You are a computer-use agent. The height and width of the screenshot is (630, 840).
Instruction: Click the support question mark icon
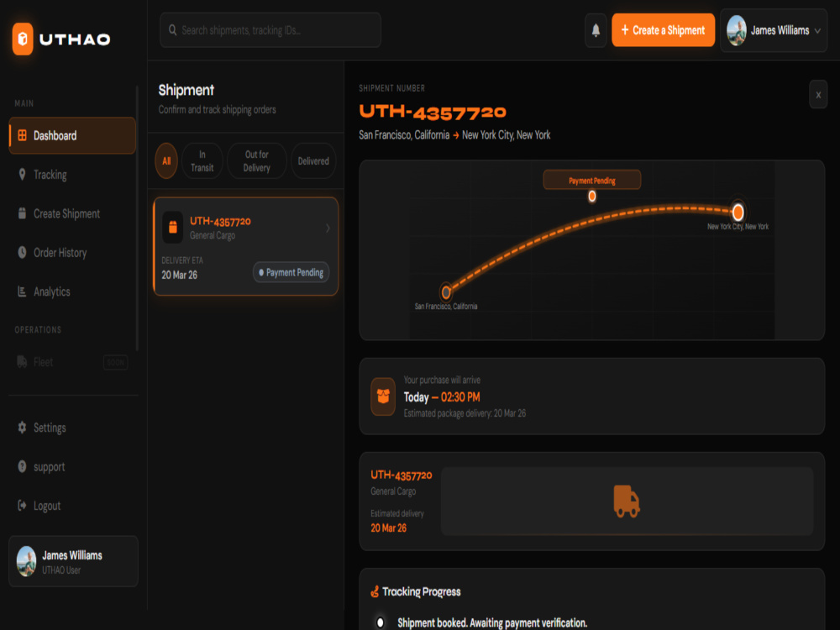(22, 466)
